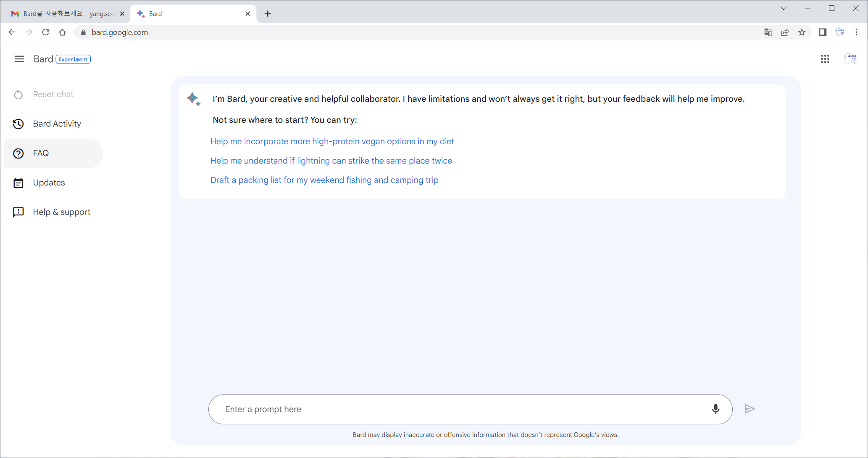Open the FAQ sidebar item
Image resolution: width=868 pixels, height=458 pixels.
(41, 153)
